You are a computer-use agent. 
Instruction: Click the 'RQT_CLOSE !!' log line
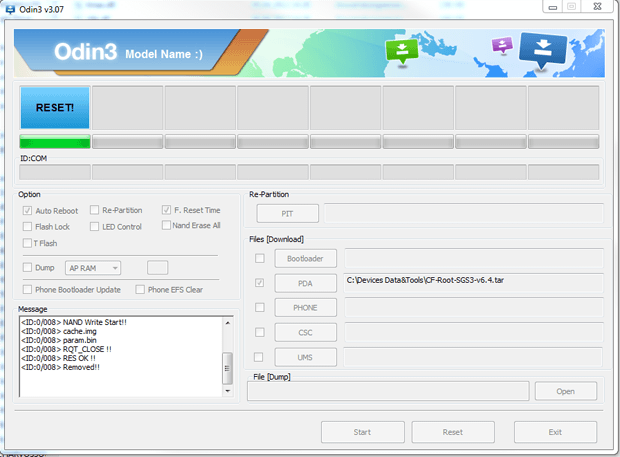point(66,349)
